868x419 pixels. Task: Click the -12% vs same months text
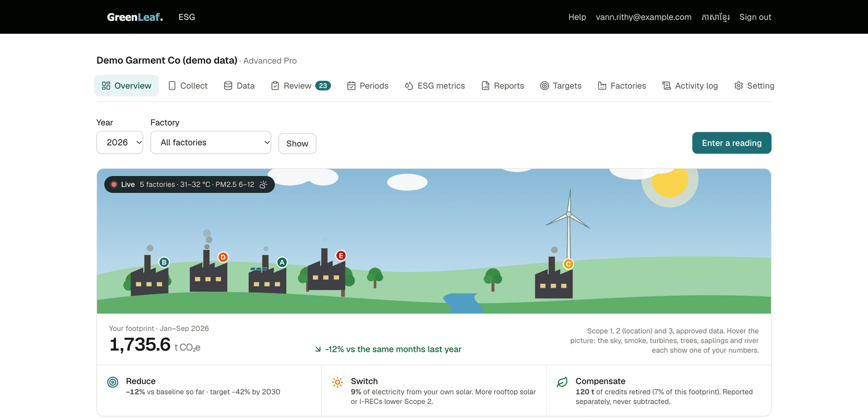[x=393, y=350]
